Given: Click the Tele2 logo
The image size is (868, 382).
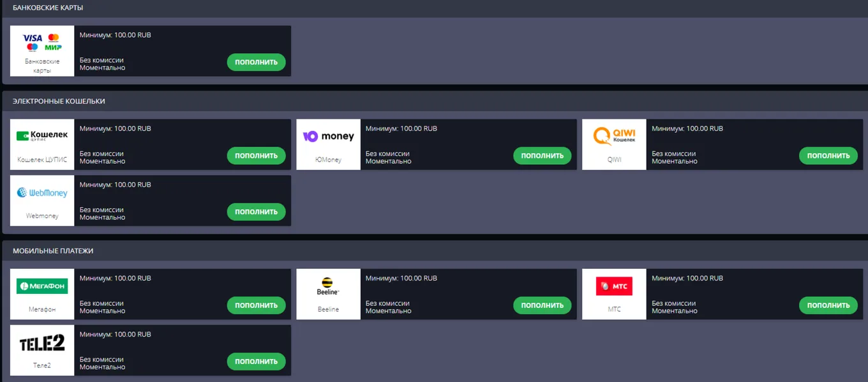Looking at the screenshot, I should [x=42, y=343].
